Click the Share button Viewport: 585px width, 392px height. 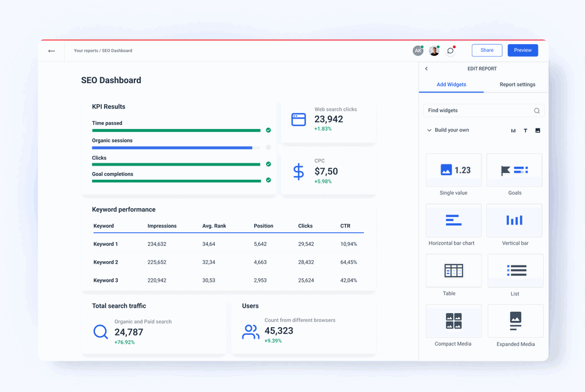[487, 50]
